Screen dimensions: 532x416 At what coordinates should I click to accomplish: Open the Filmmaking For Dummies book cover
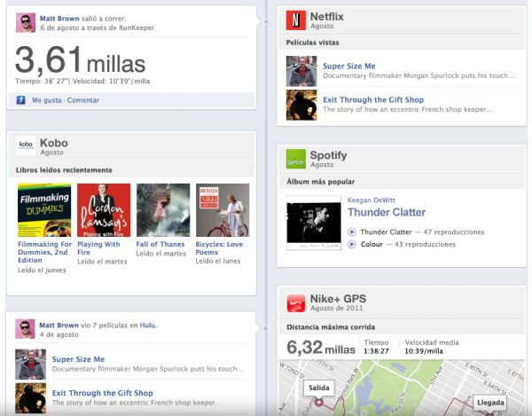click(44, 210)
